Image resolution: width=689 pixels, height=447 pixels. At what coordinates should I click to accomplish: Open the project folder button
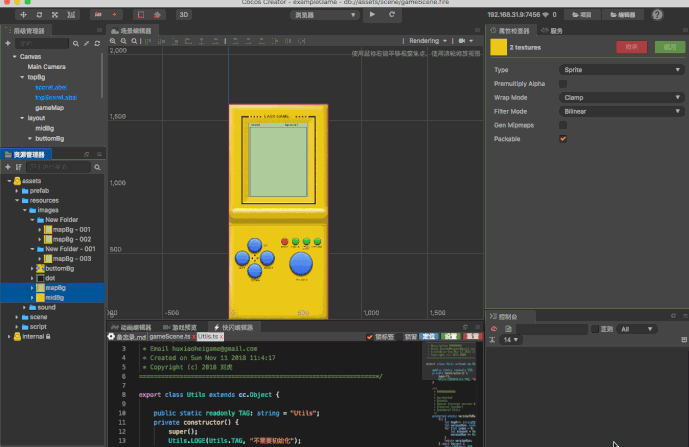[582, 15]
